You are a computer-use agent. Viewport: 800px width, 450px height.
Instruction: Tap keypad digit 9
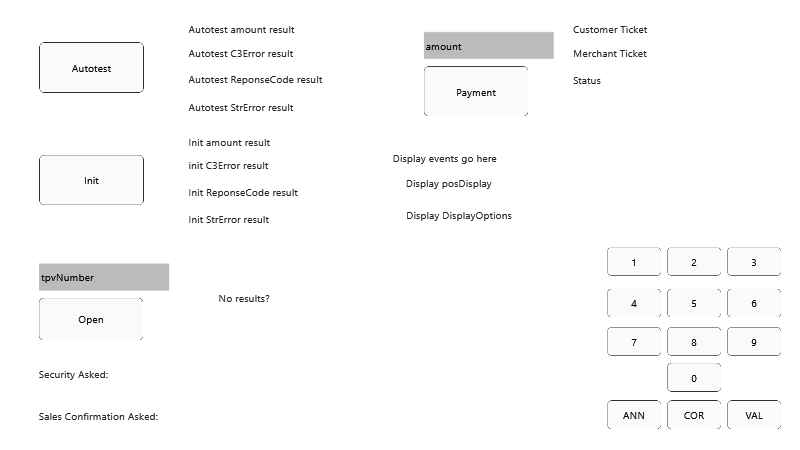coord(754,342)
